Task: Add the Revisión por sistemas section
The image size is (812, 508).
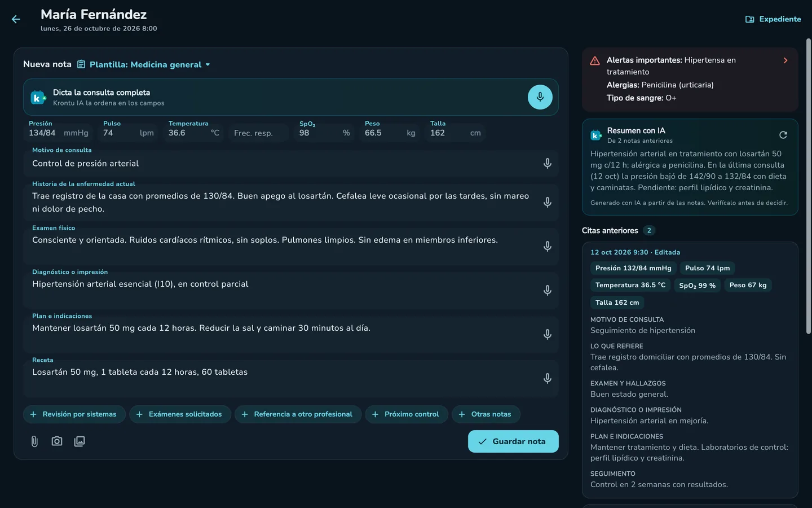Action: coord(74,414)
